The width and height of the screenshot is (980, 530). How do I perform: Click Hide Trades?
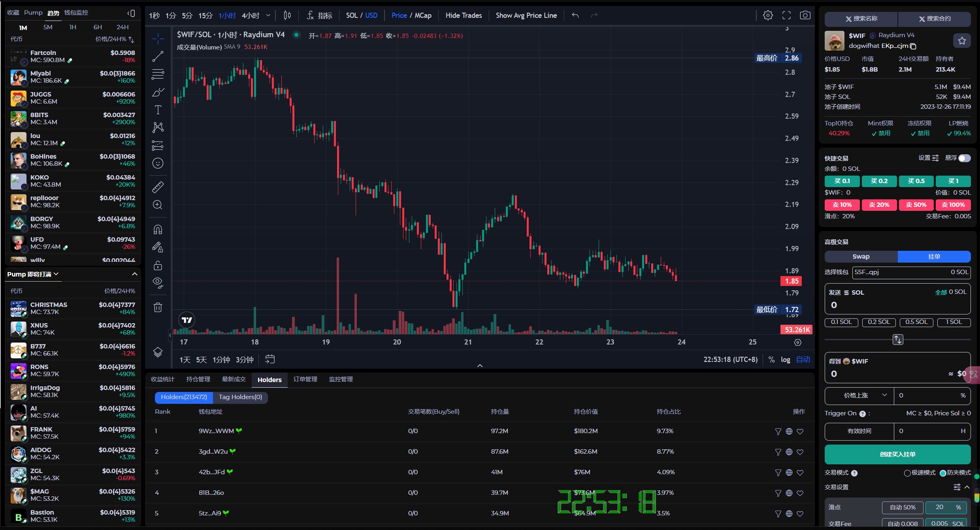(x=464, y=15)
